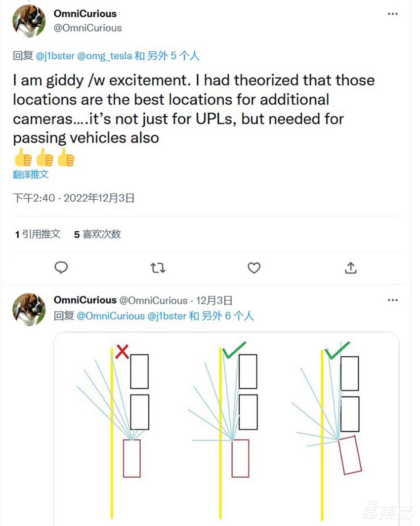Open the more options menu on top tweet
The height and width of the screenshot is (526, 420).
393,14
